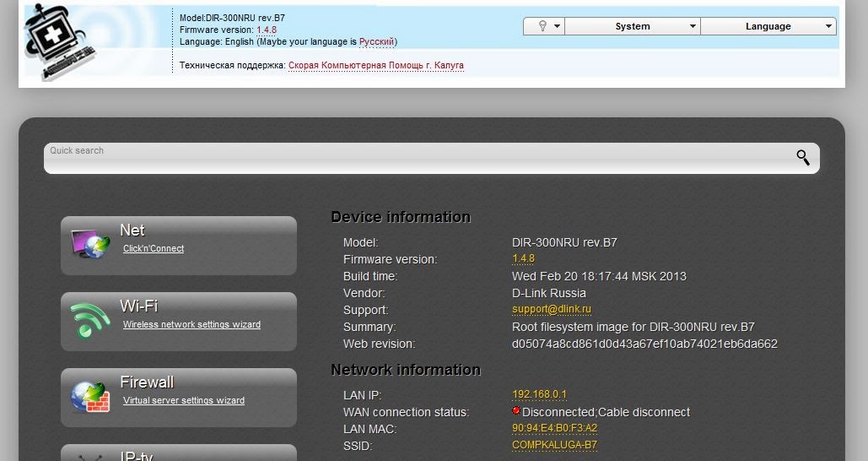Select the Net section heading

click(132, 230)
